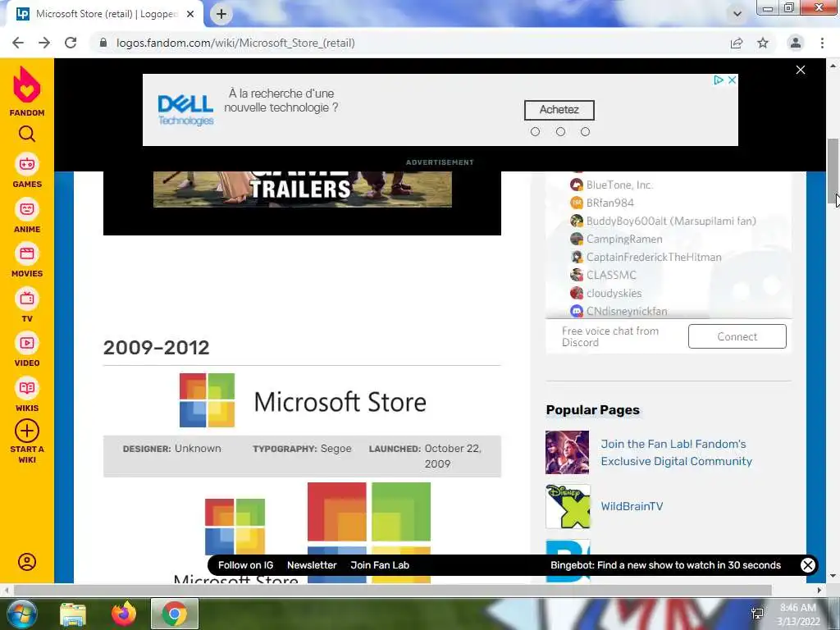Select the second carousel dot in Dell ad
This screenshot has width=840, height=630.
coord(560,132)
